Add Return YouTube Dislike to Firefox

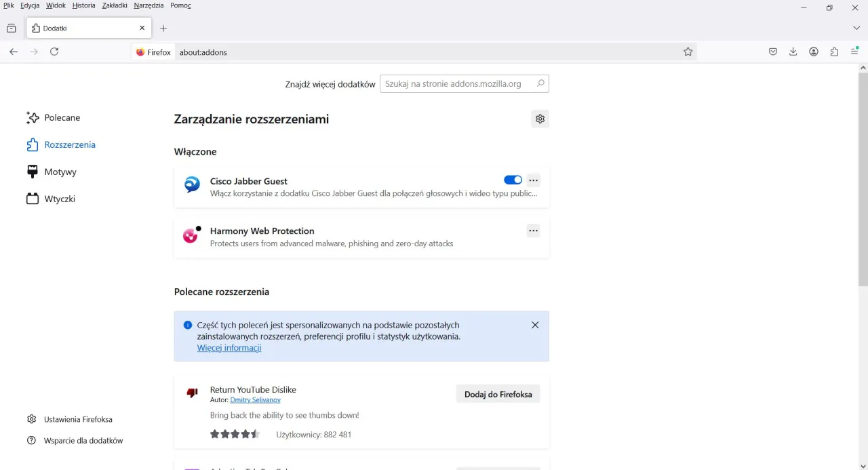pos(498,393)
